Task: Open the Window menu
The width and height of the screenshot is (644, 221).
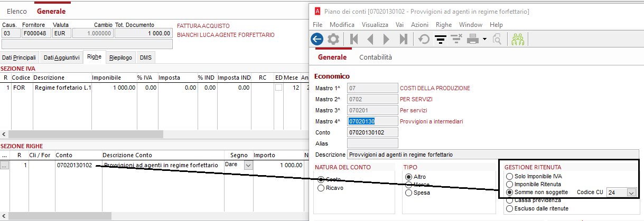Action: [x=471, y=25]
